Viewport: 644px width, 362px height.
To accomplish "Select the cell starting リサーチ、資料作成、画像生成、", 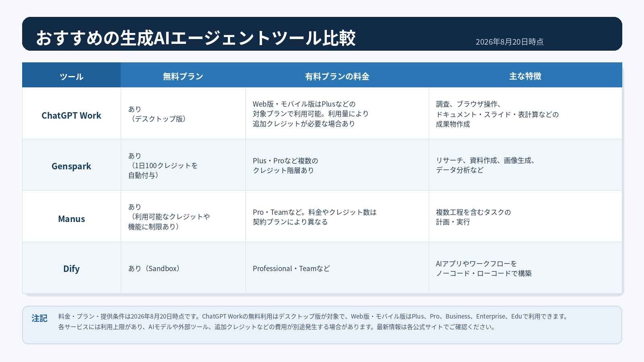I will (525, 165).
